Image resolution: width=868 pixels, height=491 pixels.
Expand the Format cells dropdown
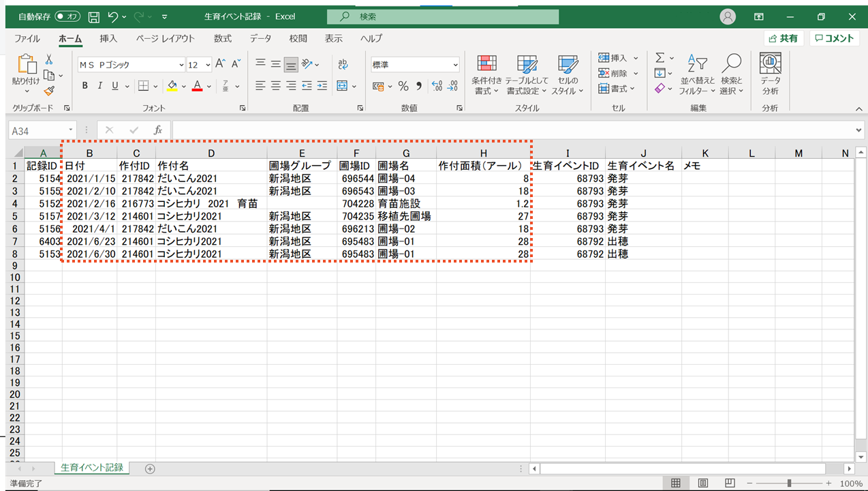pyautogui.click(x=633, y=89)
